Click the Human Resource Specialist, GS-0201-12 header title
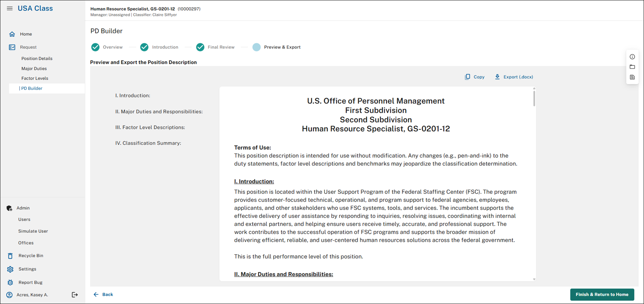Screen dimensions: 644x304 point(133,9)
